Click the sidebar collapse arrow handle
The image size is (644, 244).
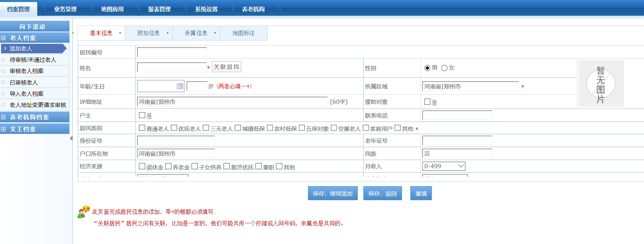pos(71,138)
